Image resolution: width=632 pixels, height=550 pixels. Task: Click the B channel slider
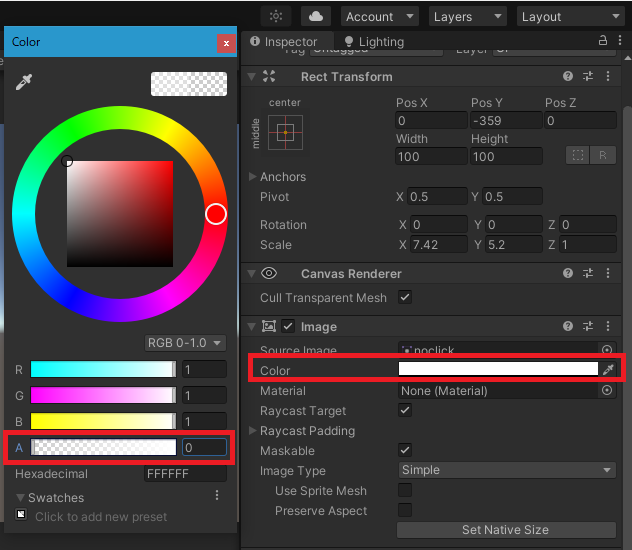point(103,421)
